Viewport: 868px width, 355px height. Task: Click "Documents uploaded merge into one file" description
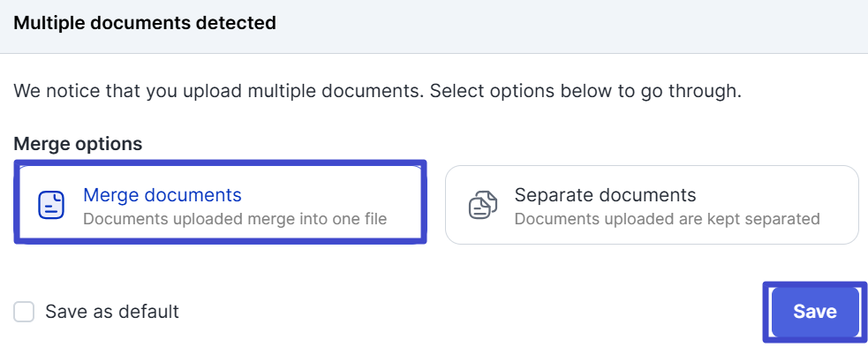coord(235,218)
